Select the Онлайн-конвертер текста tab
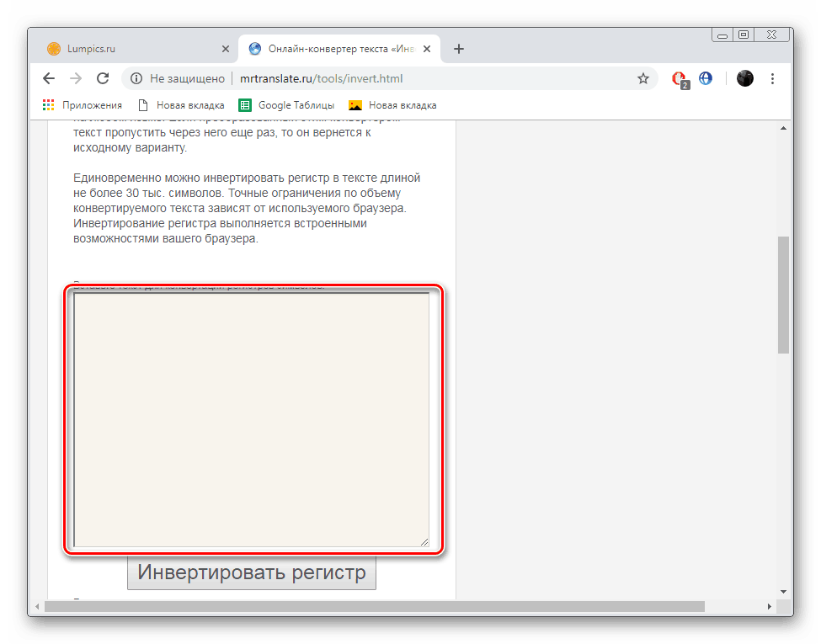This screenshot has width=821, height=644. tap(337, 49)
